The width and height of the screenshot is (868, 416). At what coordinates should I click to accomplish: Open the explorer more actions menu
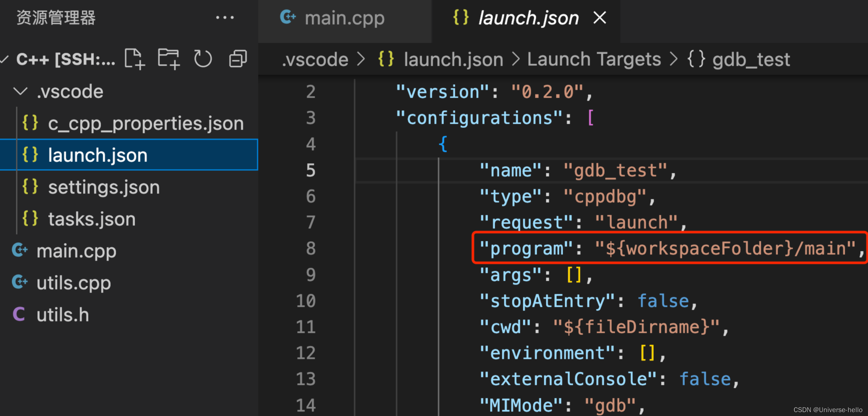coord(225,17)
